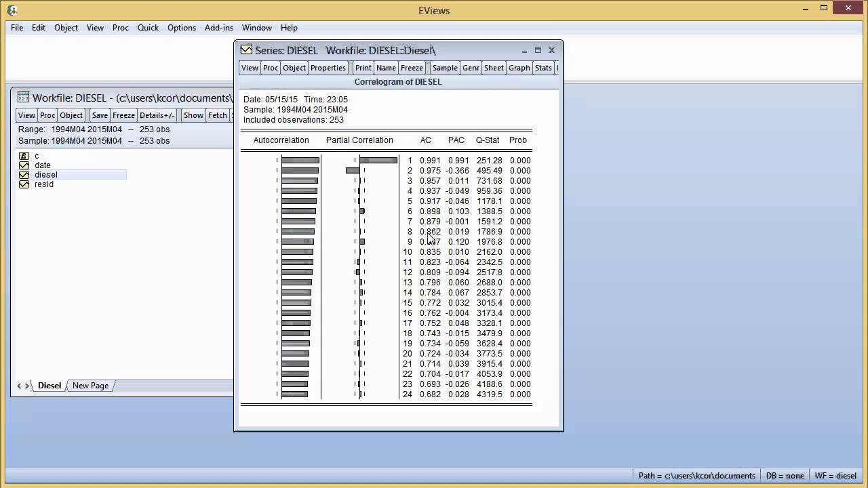Click the Range line in Workfile window

click(94, 129)
